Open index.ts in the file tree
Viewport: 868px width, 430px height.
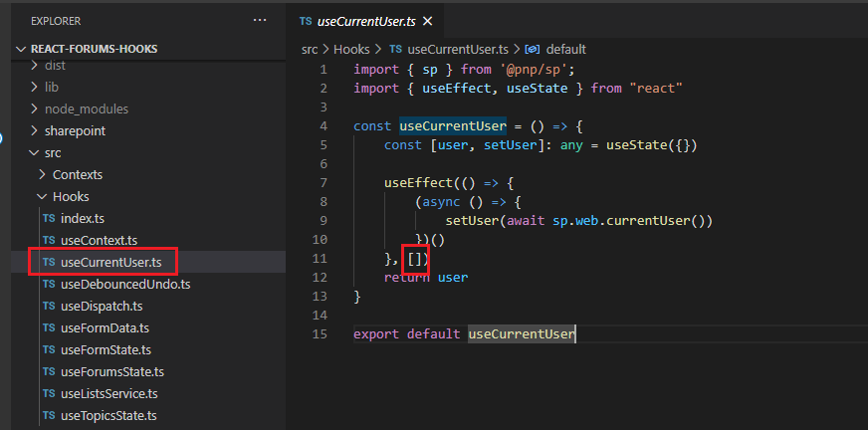[x=83, y=218]
